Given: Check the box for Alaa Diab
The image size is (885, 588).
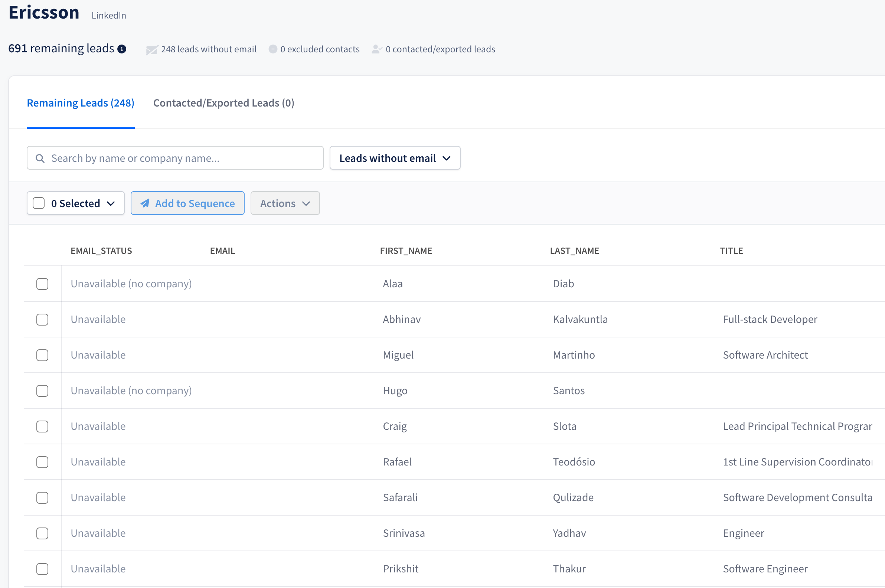Looking at the screenshot, I should (42, 284).
